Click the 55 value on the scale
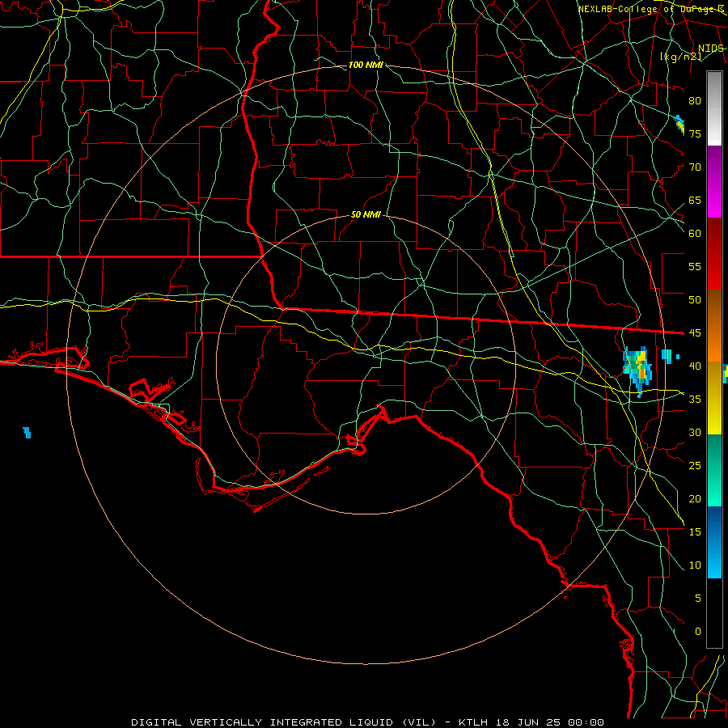This screenshot has width=728, height=728. click(x=695, y=267)
